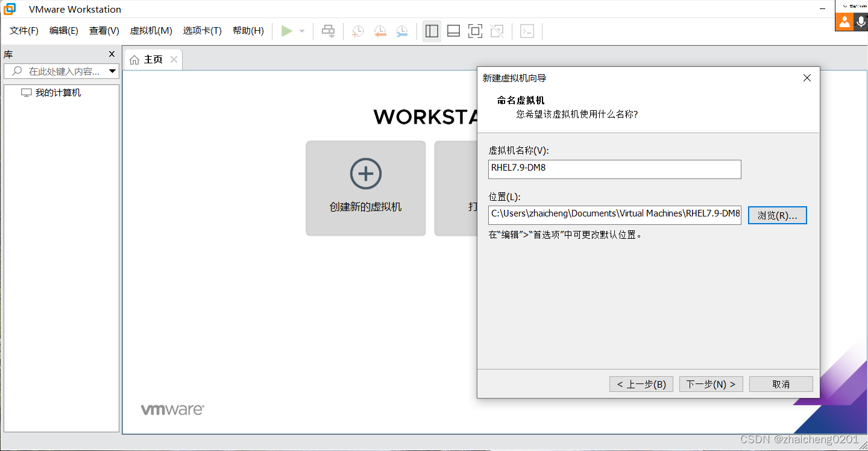Screen dimensions: 868x451
Task: Click the orange person icon top right
Action: point(844,21)
